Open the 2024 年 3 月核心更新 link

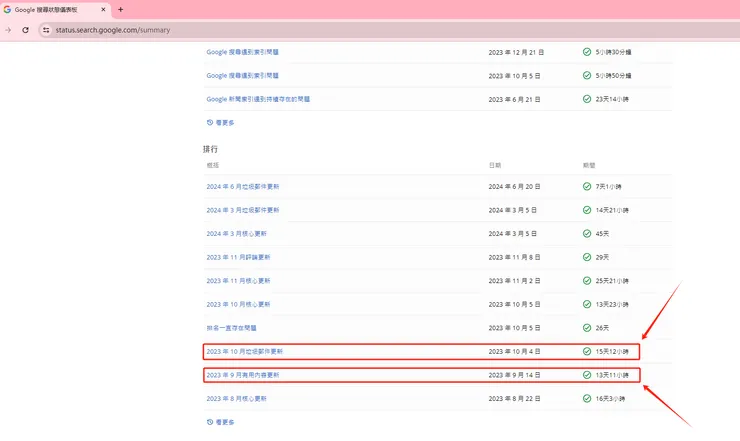[x=236, y=234]
